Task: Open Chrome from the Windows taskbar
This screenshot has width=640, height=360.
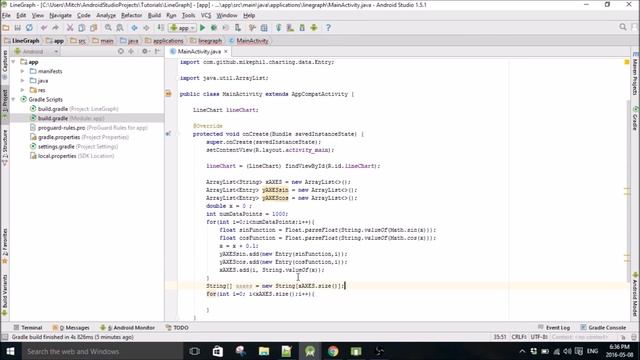Action: coord(333,351)
